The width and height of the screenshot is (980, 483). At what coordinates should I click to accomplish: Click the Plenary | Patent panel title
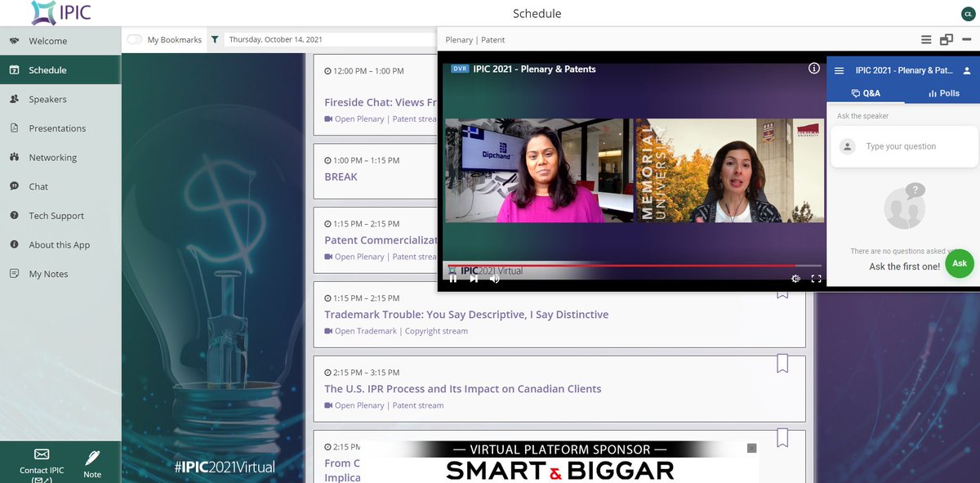[475, 39]
